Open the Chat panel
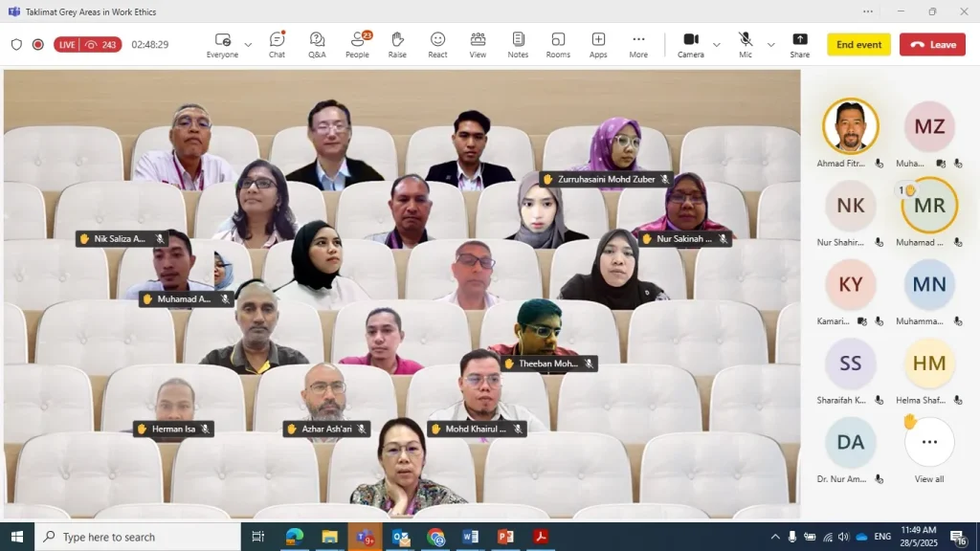 coord(277,44)
